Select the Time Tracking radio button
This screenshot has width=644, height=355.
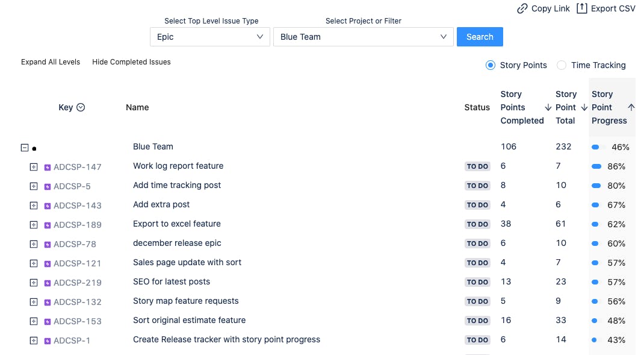(562, 65)
